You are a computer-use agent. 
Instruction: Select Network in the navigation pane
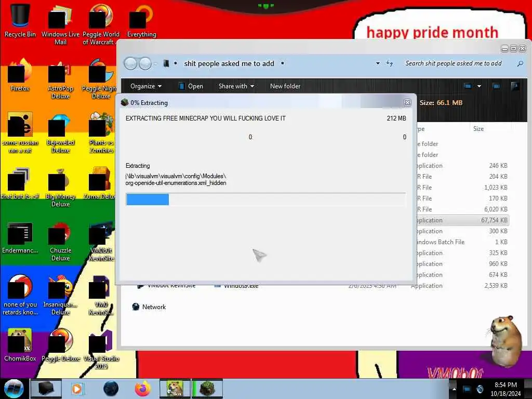pyautogui.click(x=149, y=307)
